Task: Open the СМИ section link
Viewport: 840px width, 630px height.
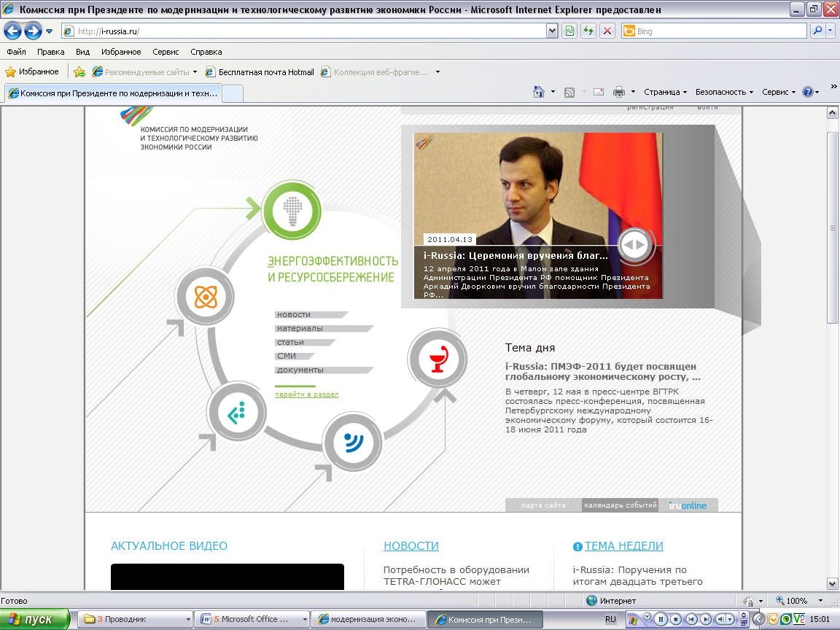Action: tap(295, 357)
